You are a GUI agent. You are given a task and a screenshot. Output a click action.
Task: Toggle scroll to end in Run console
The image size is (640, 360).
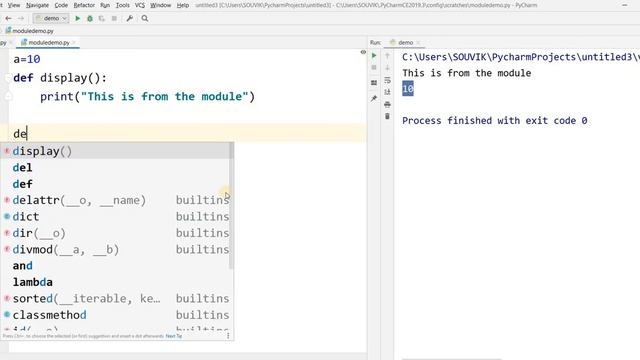387,92
